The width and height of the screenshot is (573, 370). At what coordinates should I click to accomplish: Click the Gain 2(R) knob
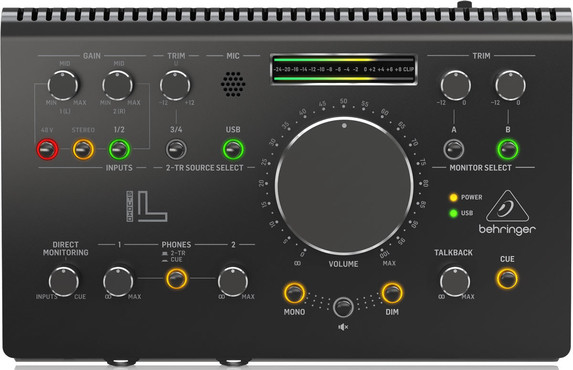[x=117, y=85]
